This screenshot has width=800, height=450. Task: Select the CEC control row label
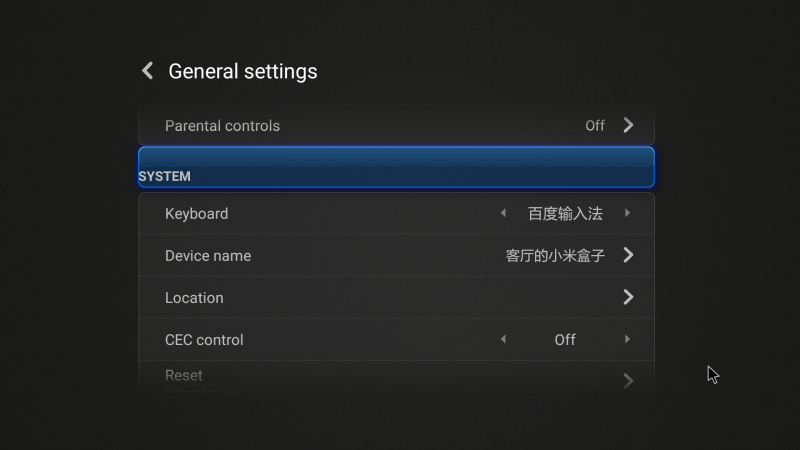(x=204, y=340)
